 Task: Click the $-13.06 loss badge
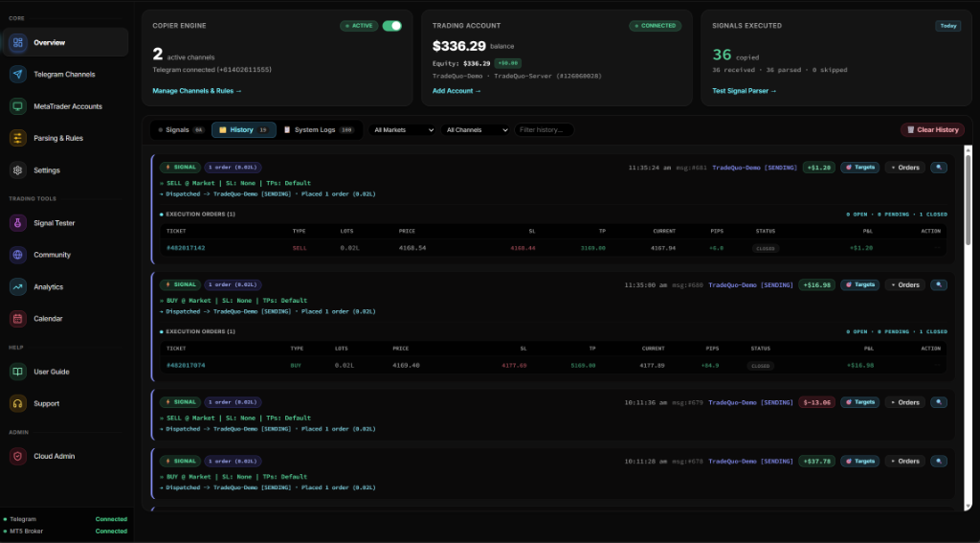click(817, 402)
